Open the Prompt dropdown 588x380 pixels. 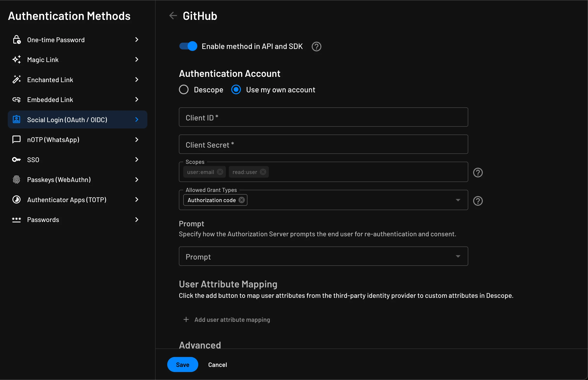point(458,256)
